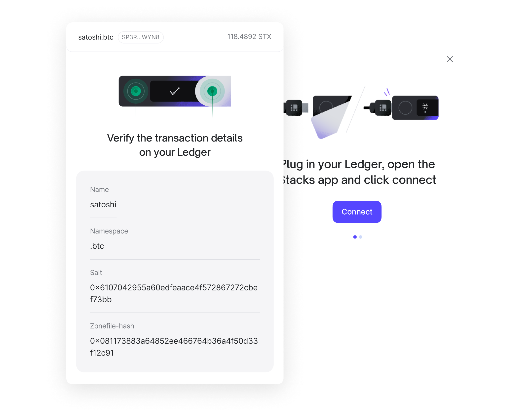Viewport: 532px width, 414px height.
Task: Click the Name value satoshi
Action: (103, 204)
